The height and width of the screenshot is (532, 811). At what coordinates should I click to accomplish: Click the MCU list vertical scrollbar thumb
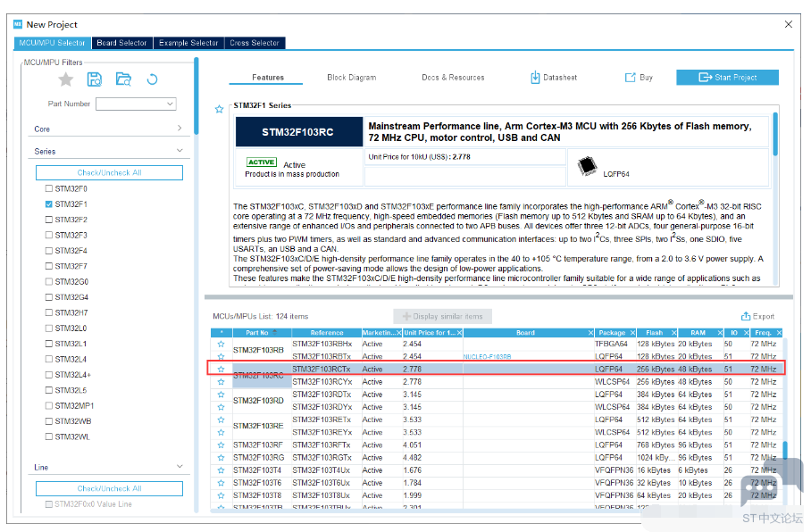(785, 450)
